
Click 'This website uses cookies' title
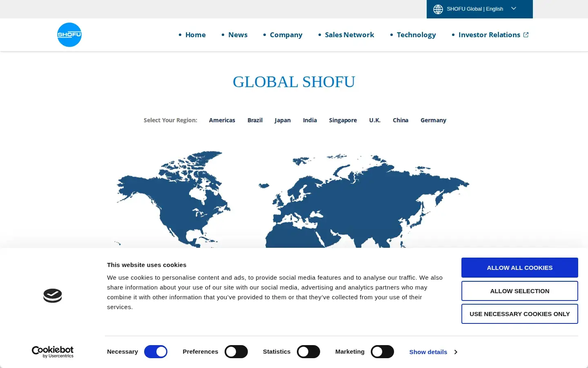pos(147,265)
